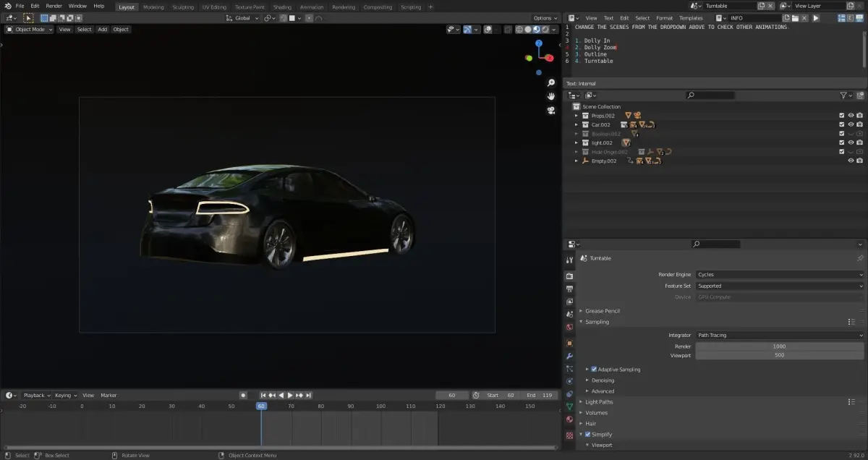The height and width of the screenshot is (460, 868).
Task: Open Output properties printer tab
Action: (569, 289)
